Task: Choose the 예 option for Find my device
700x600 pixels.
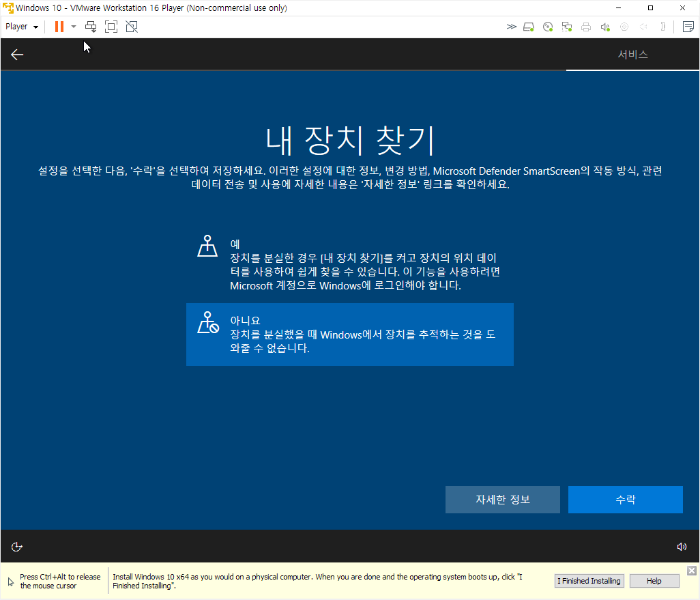Action: [x=349, y=264]
